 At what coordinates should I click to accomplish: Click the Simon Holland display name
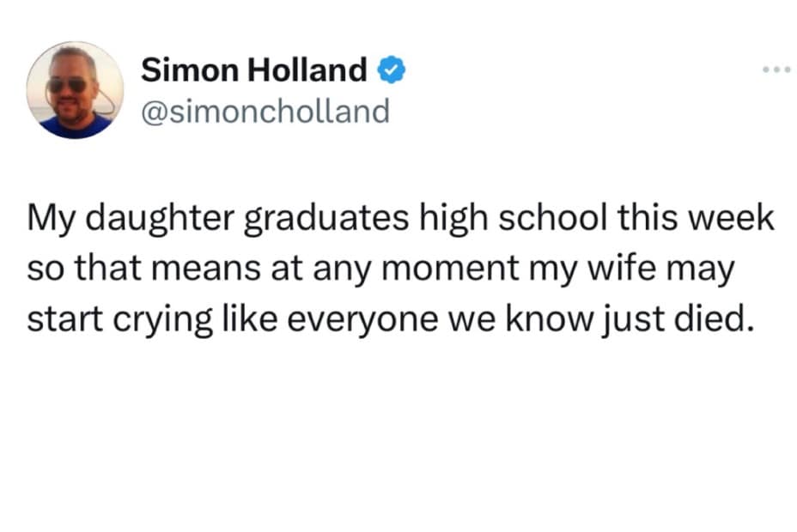253,71
